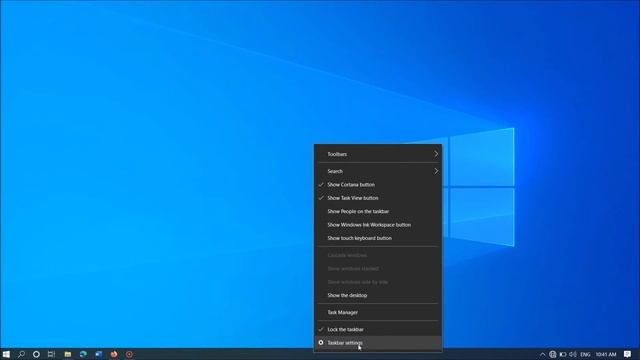Click the grayed Show windows stacked item
The height and width of the screenshot is (360, 640).
coord(378,269)
